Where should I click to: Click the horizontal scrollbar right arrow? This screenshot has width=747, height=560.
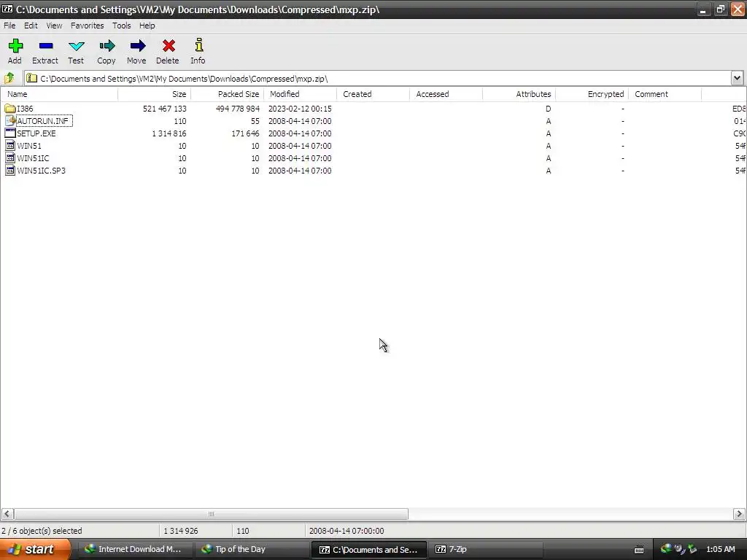[739, 514]
